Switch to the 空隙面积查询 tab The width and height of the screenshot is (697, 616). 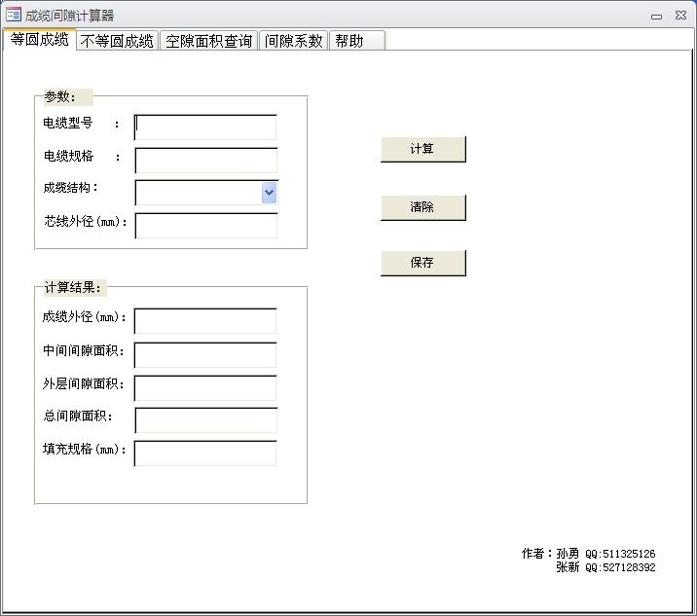(x=208, y=41)
